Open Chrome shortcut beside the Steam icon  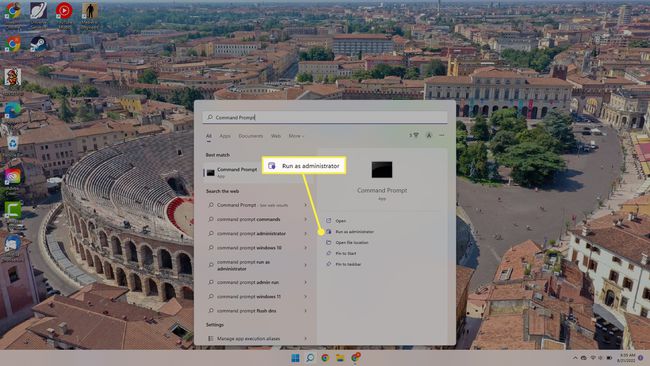pyautogui.click(x=13, y=44)
